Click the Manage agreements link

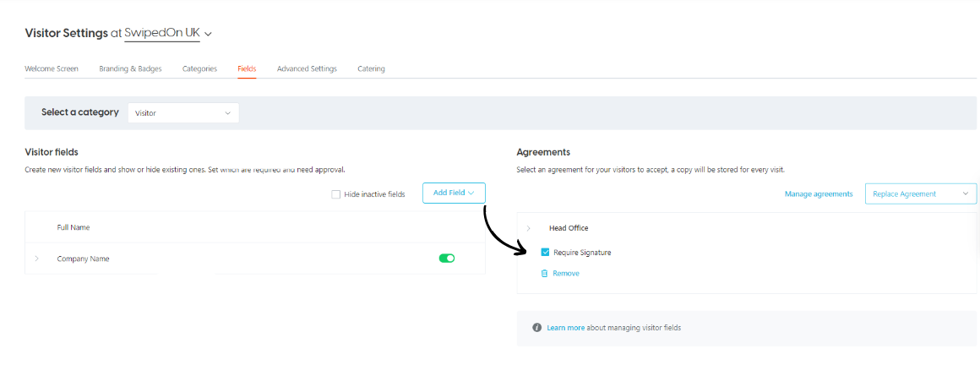tap(818, 193)
